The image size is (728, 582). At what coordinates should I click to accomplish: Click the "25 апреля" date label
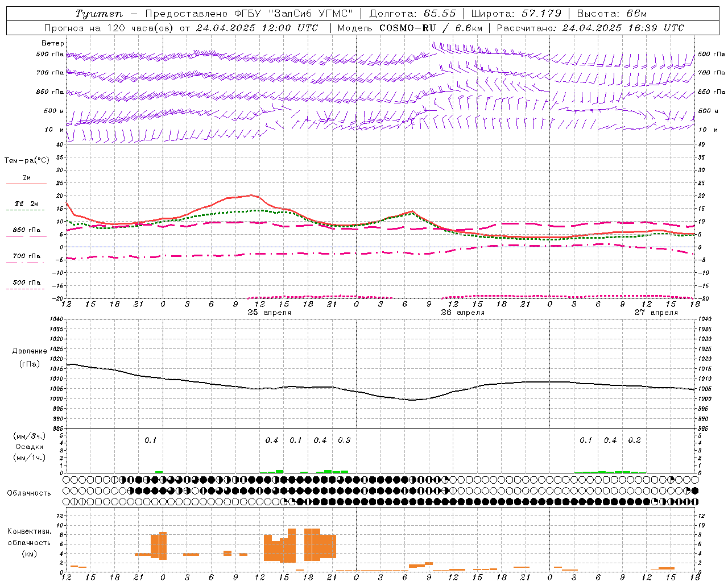point(270,313)
